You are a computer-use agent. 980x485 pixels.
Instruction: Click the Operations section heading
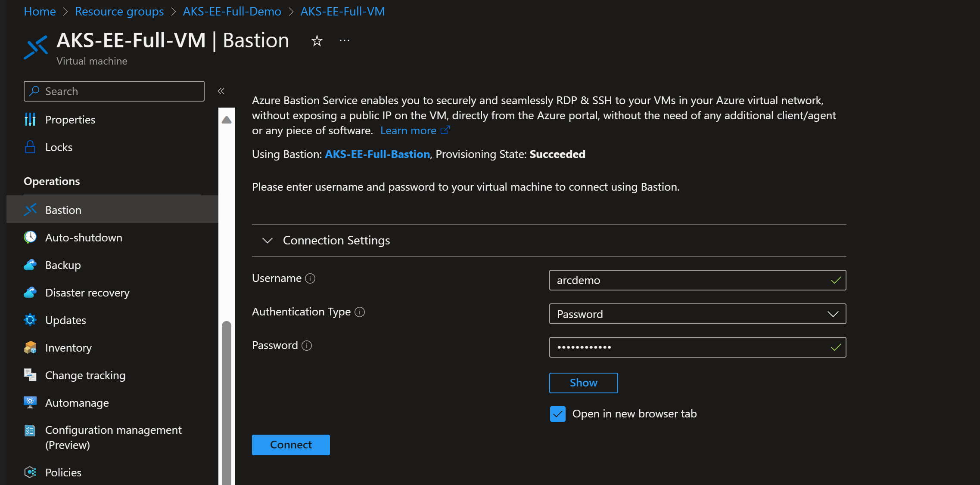pos(52,181)
